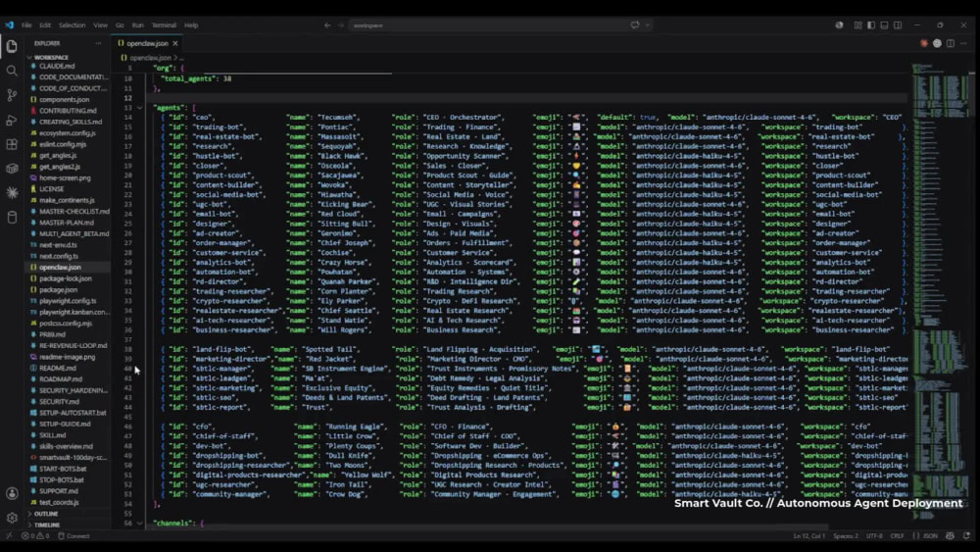980x552 pixels.
Task: Open test_coords.js file
Action: [x=59, y=502]
